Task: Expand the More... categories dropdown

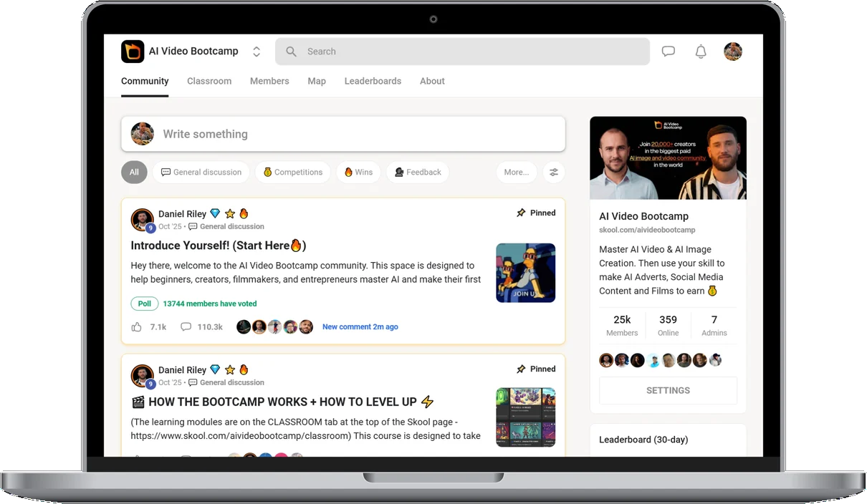Action: click(x=516, y=172)
